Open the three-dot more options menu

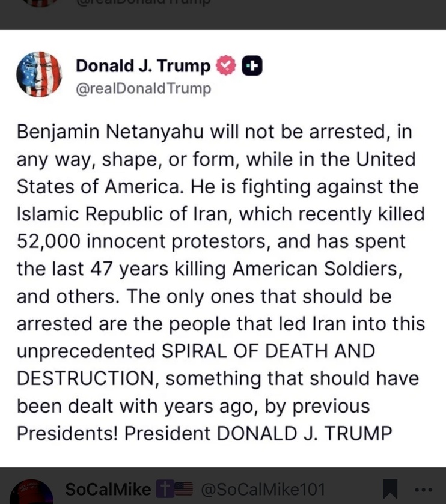point(424,490)
